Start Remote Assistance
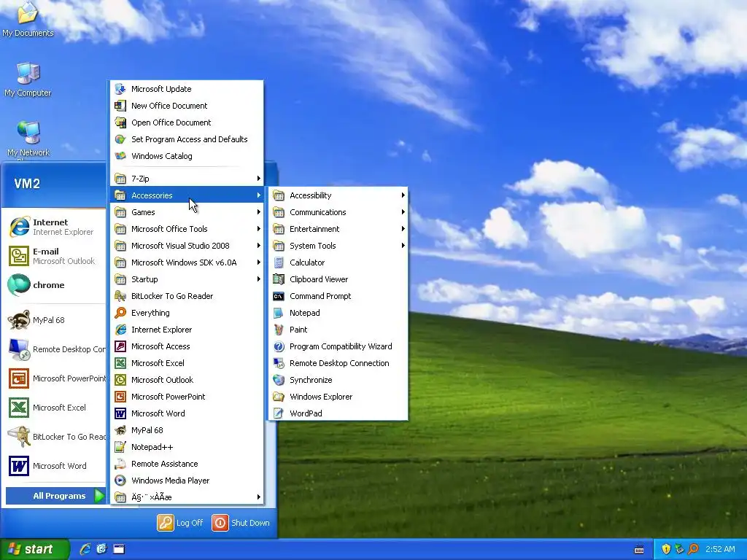 (x=187, y=464)
